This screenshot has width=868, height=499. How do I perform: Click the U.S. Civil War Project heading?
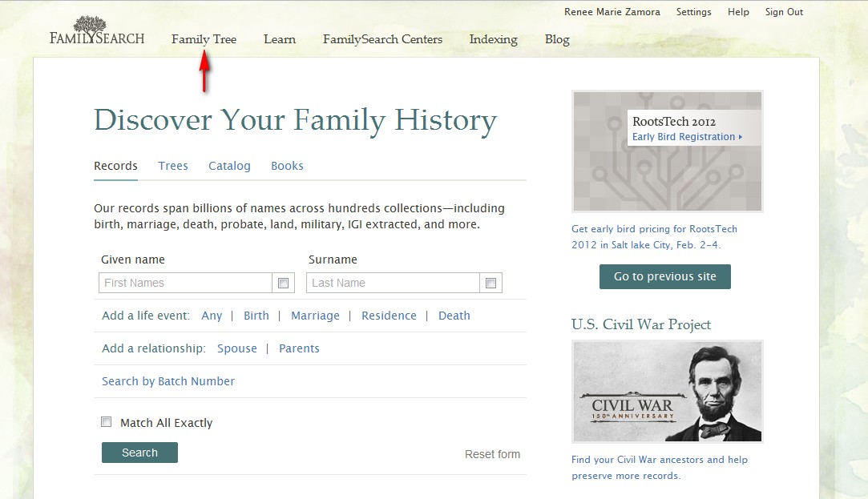coord(641,324)
